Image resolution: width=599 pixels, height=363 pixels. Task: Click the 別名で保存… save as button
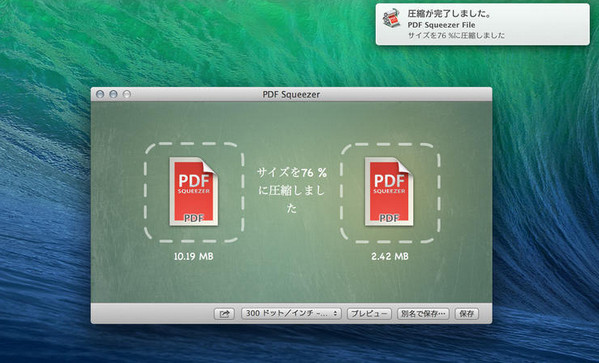(423, 314)
